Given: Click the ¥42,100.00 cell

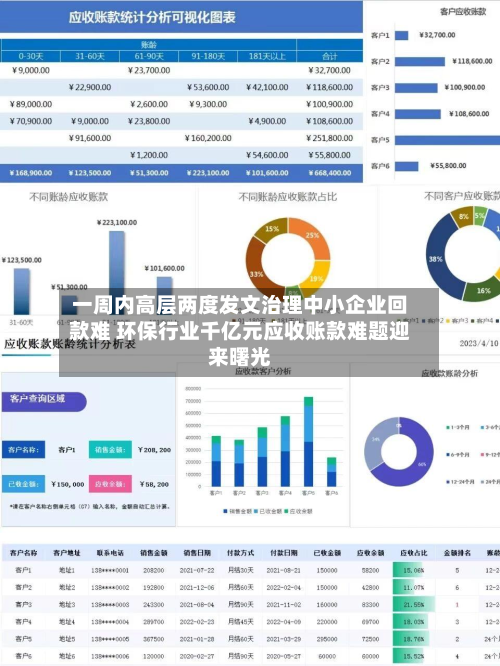Looking at the screenshot, I should click(267, 87).
